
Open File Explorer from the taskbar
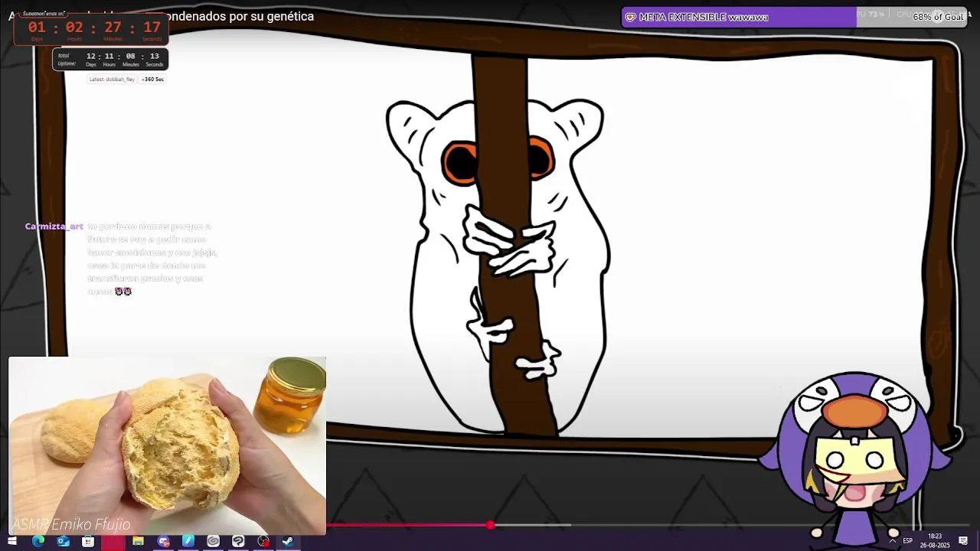(x=138, y=541)
